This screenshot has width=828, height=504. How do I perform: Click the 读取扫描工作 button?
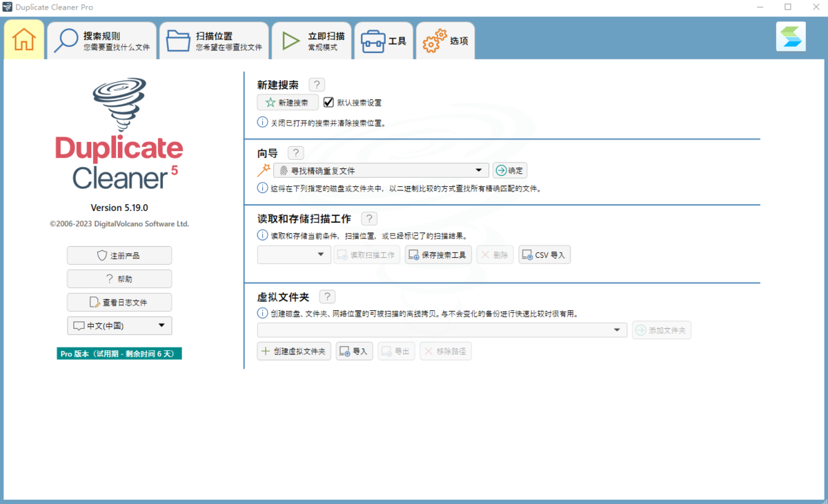point(367,255)
